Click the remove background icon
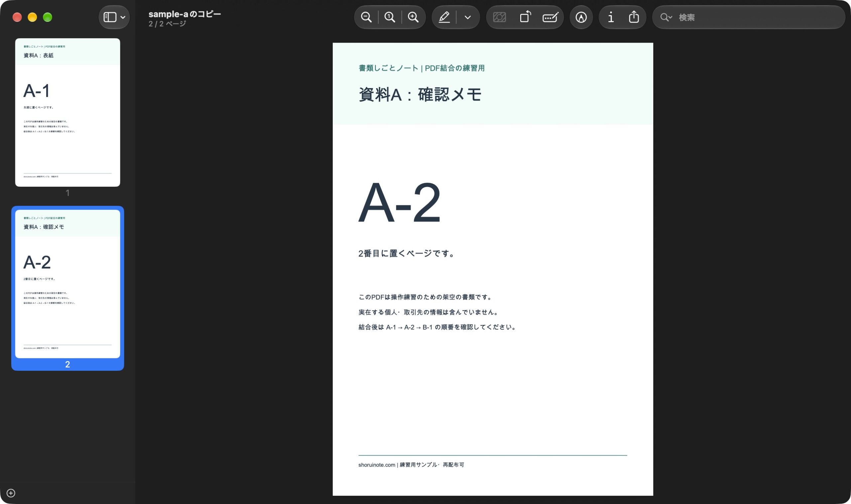Image resolution: width=851 pixels, height=504 pixels. [x=499, y=17]
